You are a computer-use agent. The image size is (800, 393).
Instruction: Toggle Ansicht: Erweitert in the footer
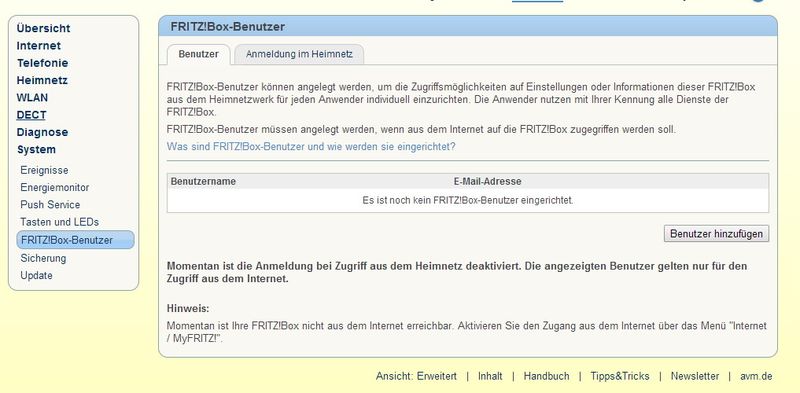click(x=416, y=376)
